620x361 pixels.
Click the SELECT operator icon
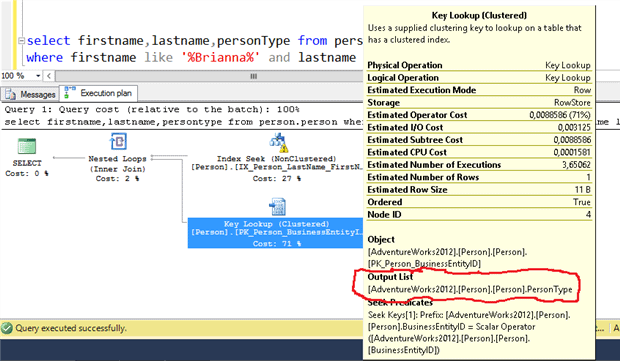tap(27, 146)
